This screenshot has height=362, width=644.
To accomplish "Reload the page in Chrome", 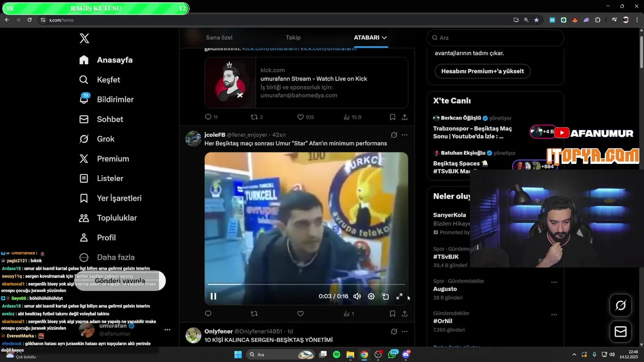I will (x=30, y=20).
